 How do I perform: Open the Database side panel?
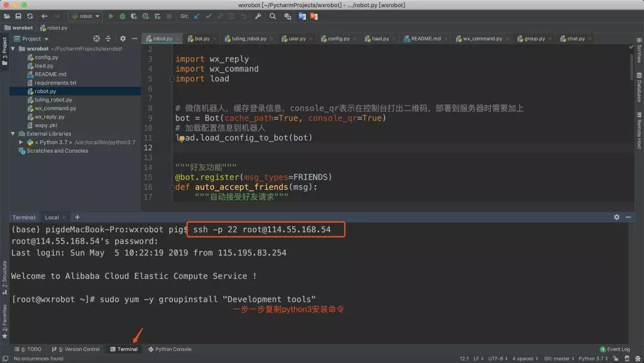(x=639, y=88)
